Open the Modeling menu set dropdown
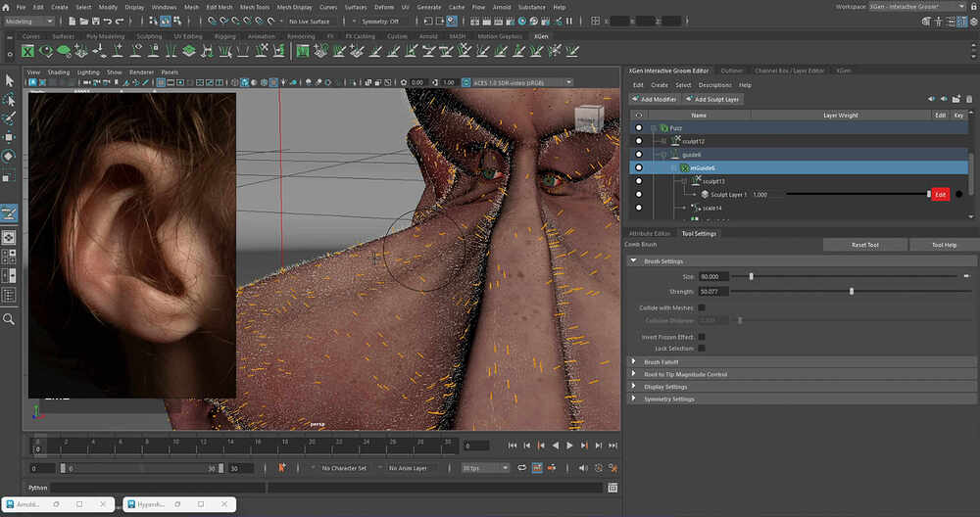Image resolution: width=980 pixels, height=517 pixels. [29, 21]
